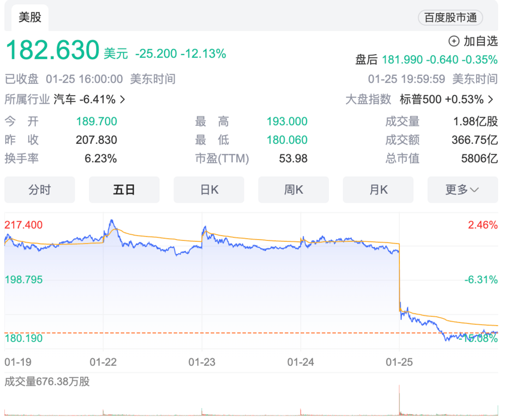Expand the 更多 dropdown
This screenshot has width=514, height=420.
pyautogui.click(x=463, y=190)
